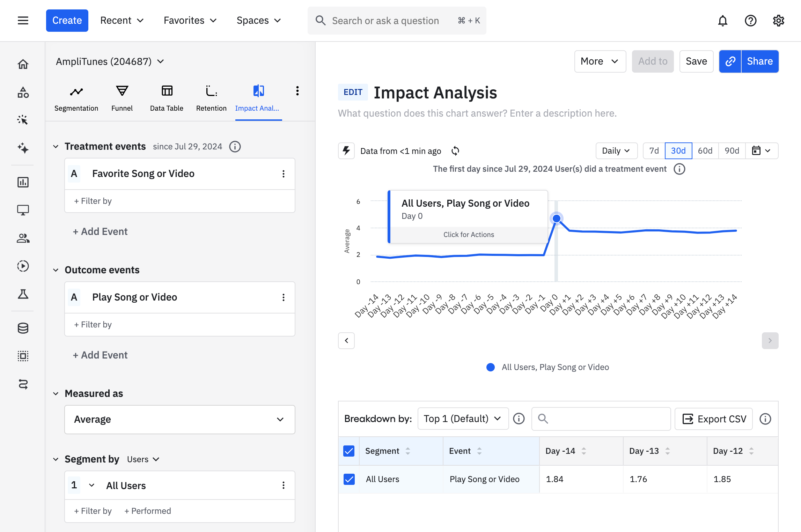
Task: Open the notifications bell
Action: point(722,21)
